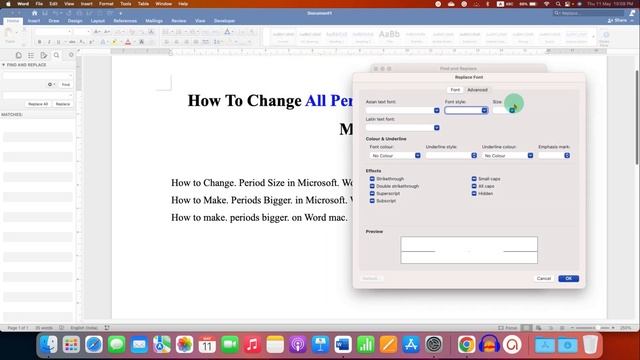Expand the Font style dropdown
Viewport: 640px width, 360px height.
[484, 110]
